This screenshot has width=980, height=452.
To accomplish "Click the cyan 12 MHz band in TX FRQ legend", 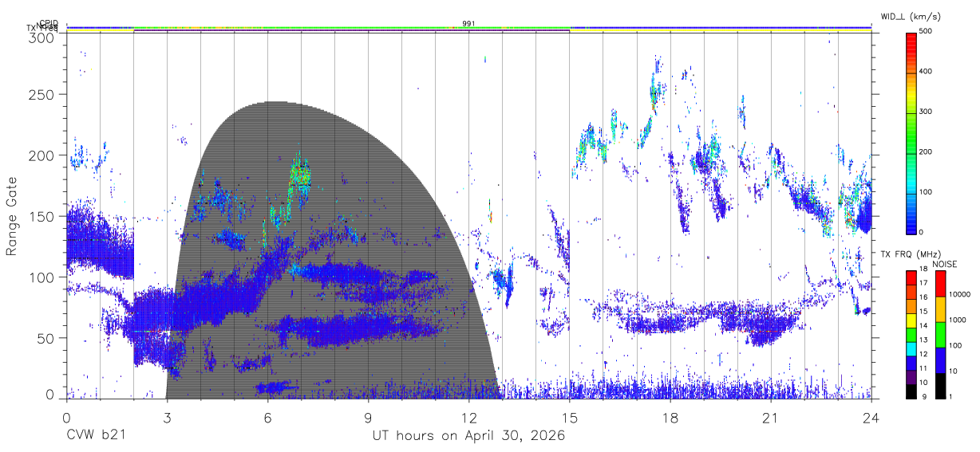I will pos(911,349).
